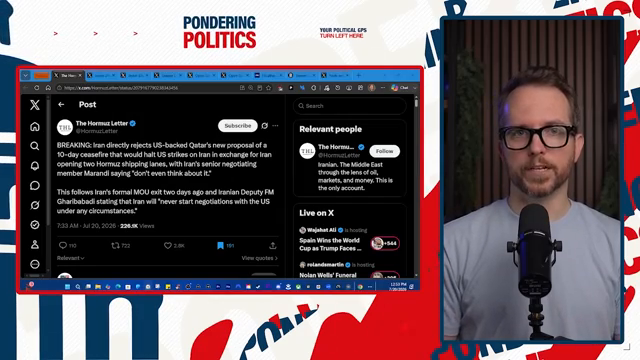This screenshot has width=640, height=360.
Task: Open the More circle icon in sidebar
Action: coord(35,264)
